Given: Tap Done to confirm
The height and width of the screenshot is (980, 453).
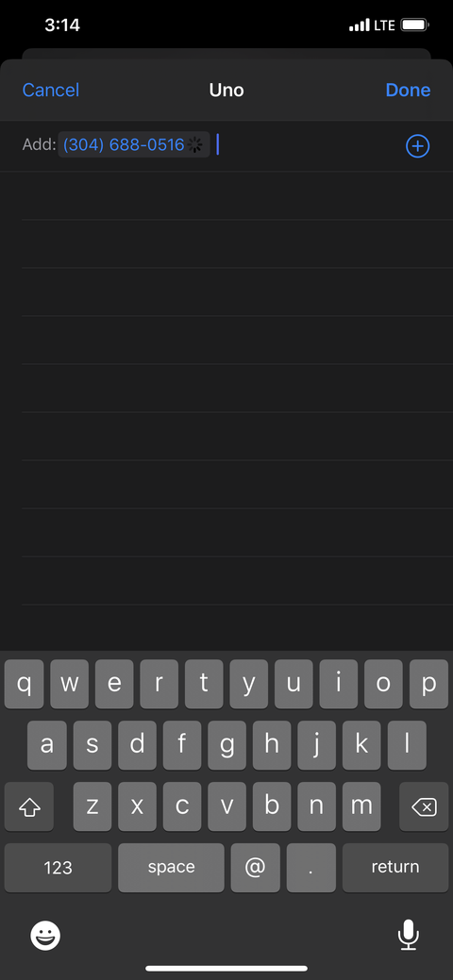Looking at the screenshot, I should (408, 90).
